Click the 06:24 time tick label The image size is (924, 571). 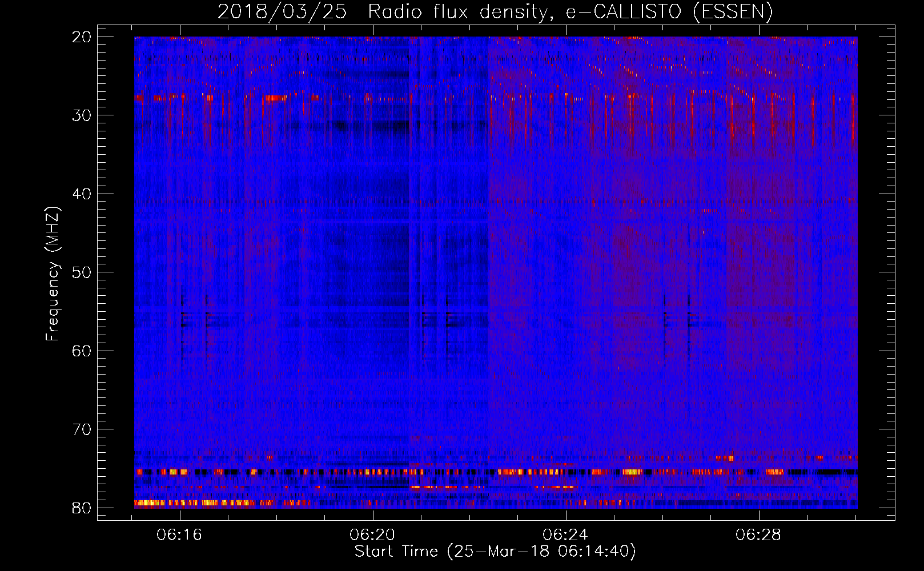(565, 535)
